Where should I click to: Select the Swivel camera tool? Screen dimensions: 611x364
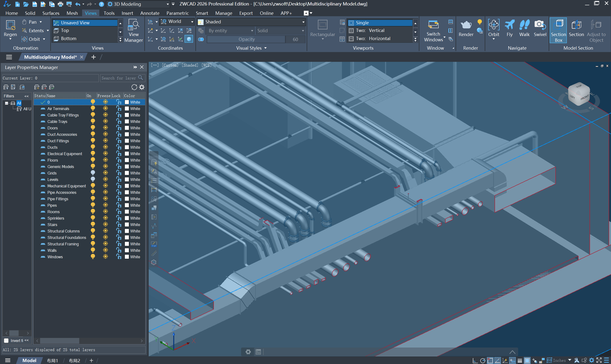tap(540, 28)
